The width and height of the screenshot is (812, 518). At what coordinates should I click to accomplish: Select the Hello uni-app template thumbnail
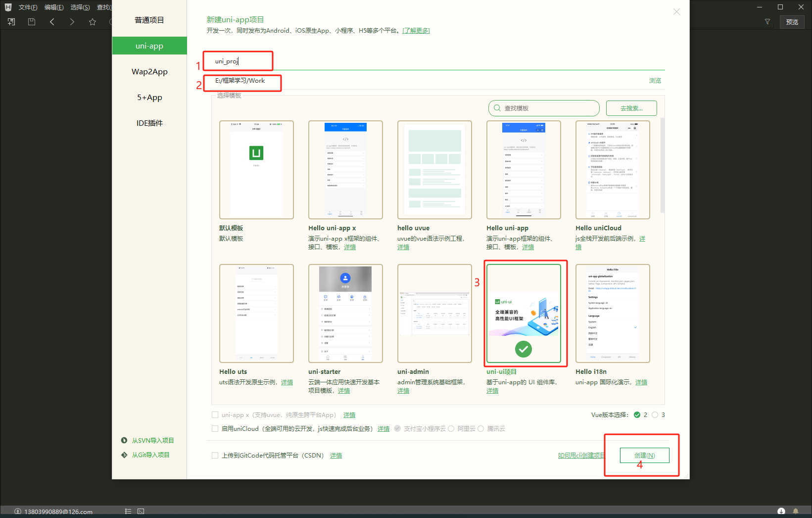524,170
